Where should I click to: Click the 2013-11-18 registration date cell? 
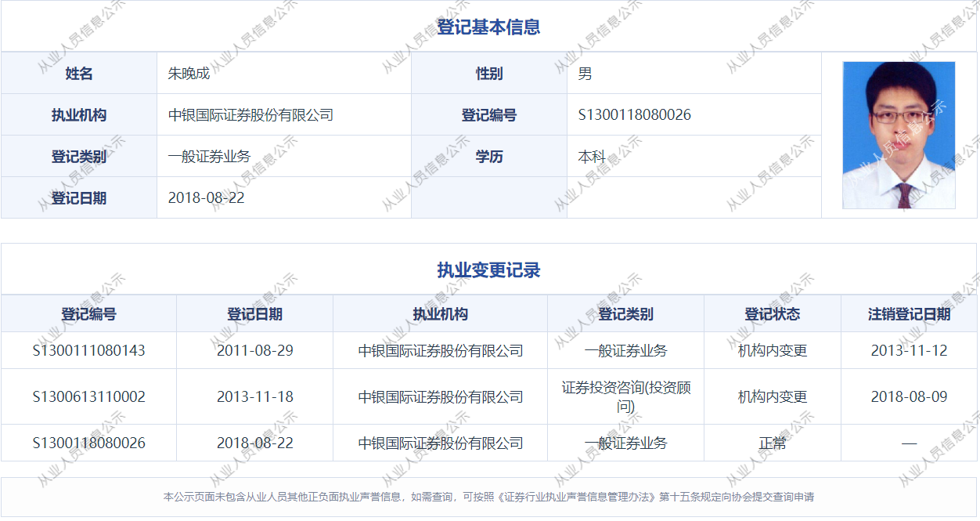pyautogui.click(x=255, y=397)
